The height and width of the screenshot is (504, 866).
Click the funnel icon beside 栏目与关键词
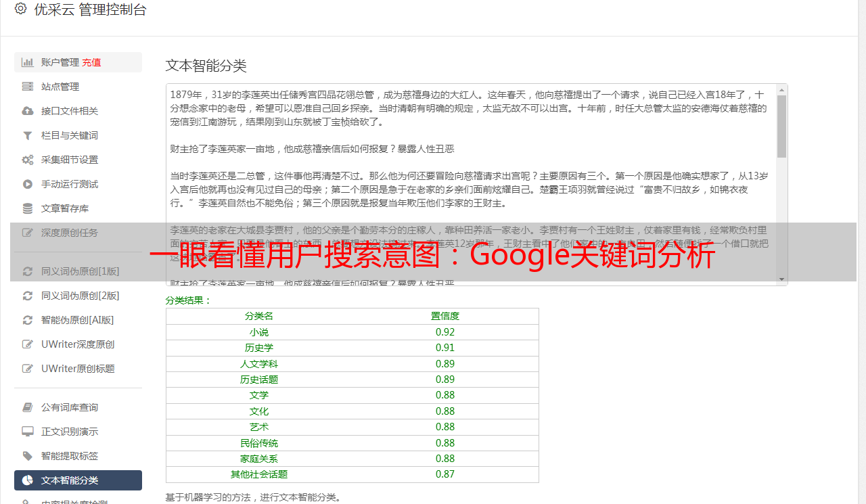coord(28,135)
